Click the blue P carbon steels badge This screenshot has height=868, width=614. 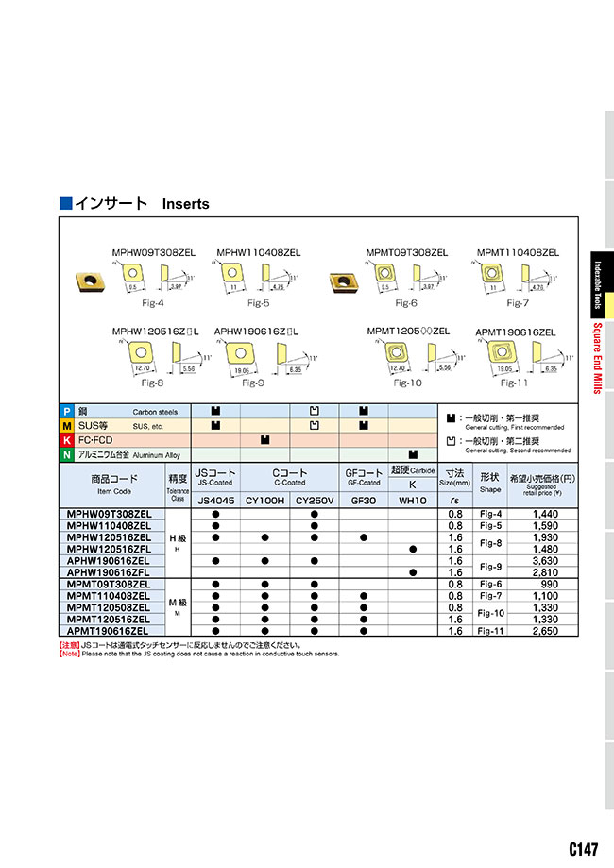66,412
